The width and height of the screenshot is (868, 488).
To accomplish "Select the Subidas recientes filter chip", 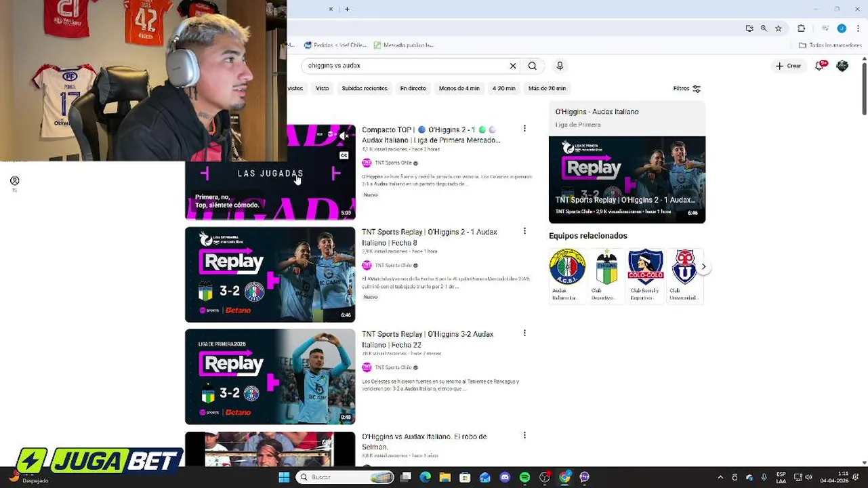I will pyautogui.click(x=365, y=88).
